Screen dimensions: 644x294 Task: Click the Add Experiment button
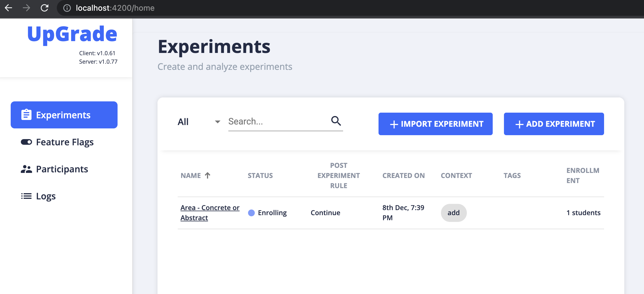553,124
